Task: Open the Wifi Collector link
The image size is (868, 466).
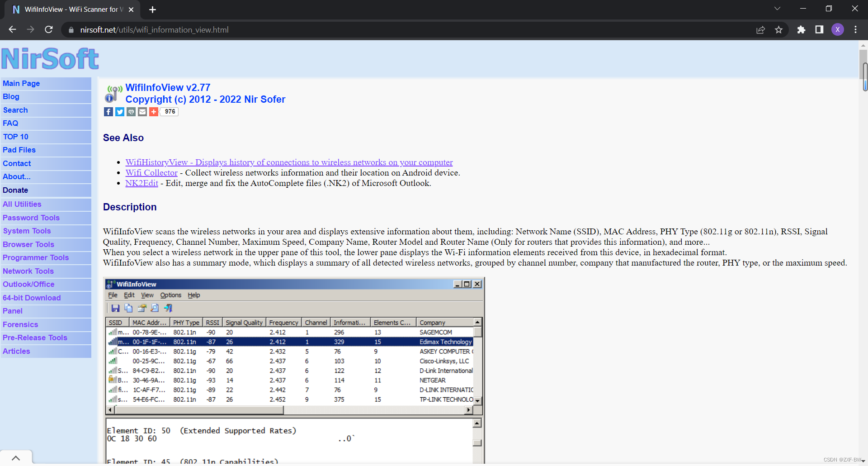Action: (151, 172)
